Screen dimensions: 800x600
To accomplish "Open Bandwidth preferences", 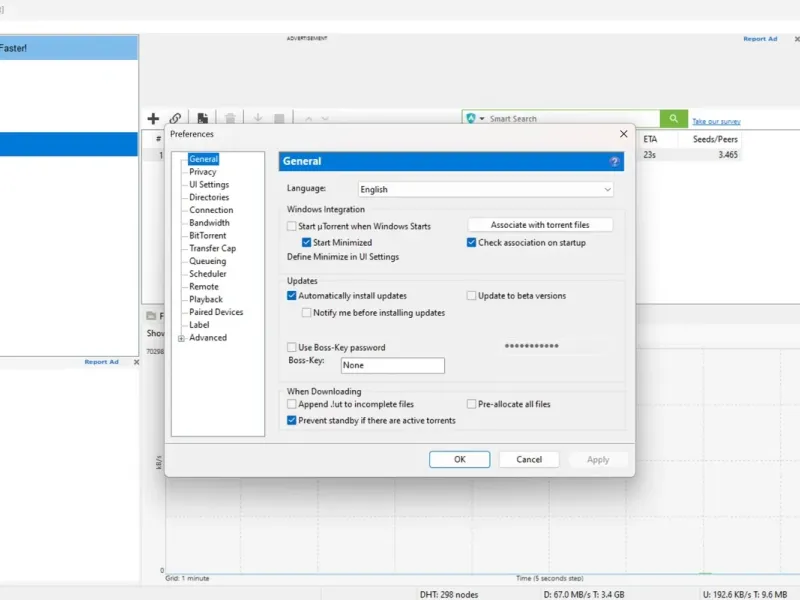I will [209, 223].
